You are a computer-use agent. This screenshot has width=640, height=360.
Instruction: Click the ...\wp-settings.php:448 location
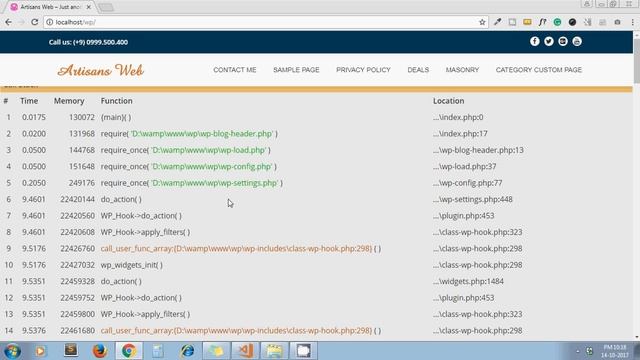(473, 199)
